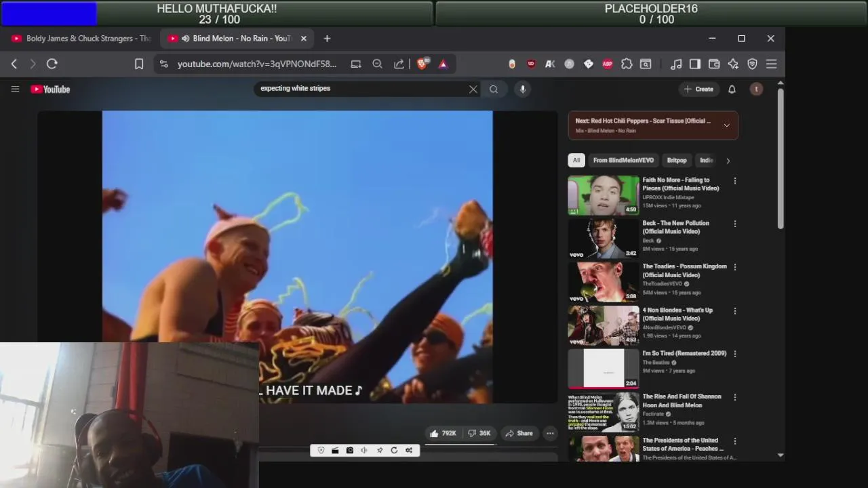
Task: Submit search with the magnifier button
Action: 494,89
